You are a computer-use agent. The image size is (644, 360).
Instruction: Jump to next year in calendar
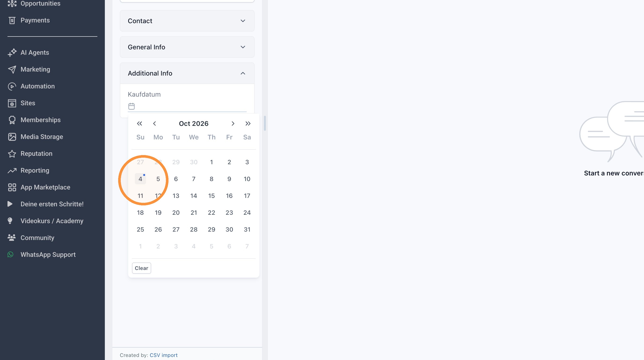pos(248,124)
